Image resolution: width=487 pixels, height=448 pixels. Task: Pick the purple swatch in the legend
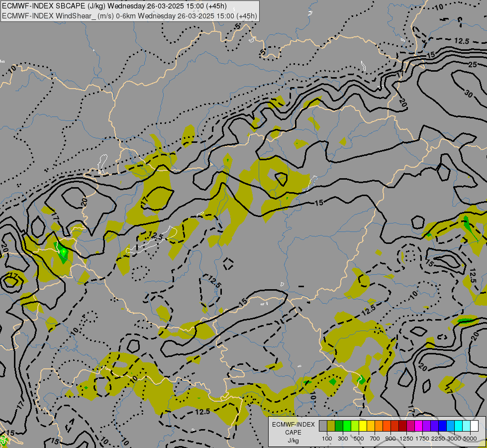[426, 426]
